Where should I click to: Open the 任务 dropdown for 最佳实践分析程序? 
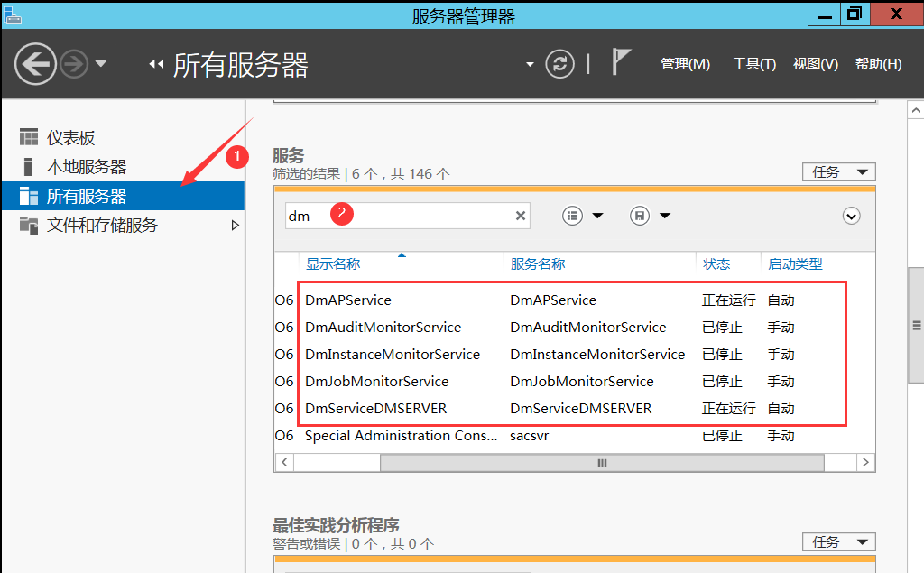(838, 541)
